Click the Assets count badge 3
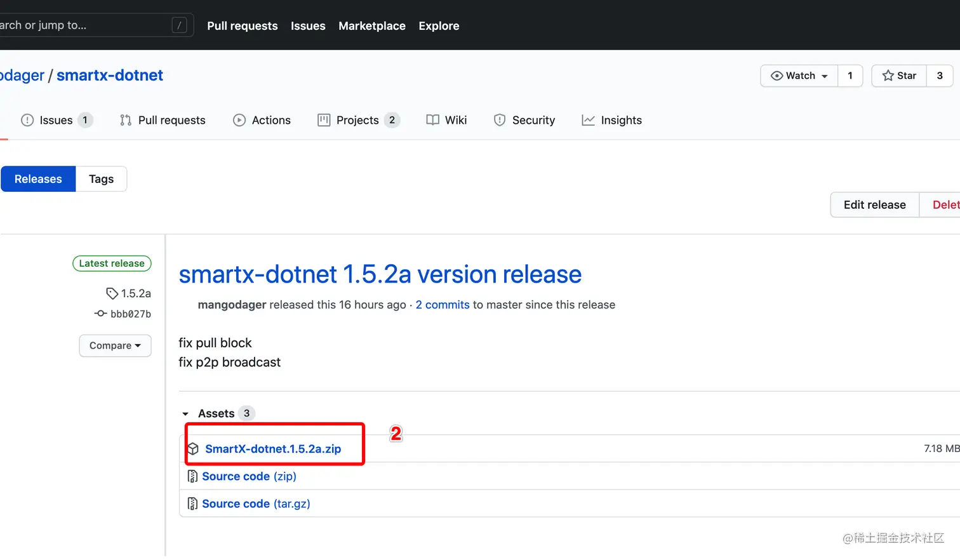Image resolution: width=960 pixels, height=560 pixels. (x=246, y=413)
